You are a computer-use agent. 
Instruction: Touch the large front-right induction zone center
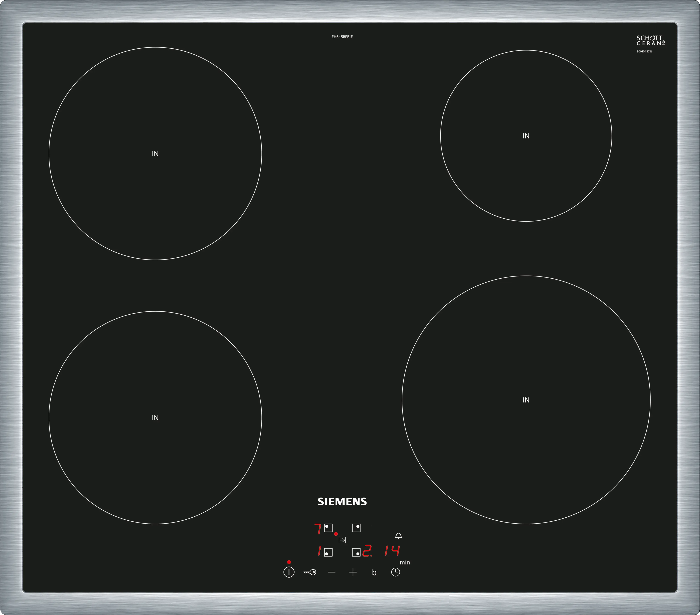(526, 400)
